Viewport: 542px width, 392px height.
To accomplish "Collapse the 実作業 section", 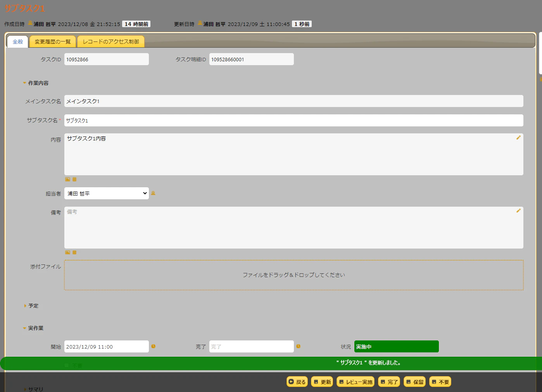I will pyautogui.click(x=33, y=328).
